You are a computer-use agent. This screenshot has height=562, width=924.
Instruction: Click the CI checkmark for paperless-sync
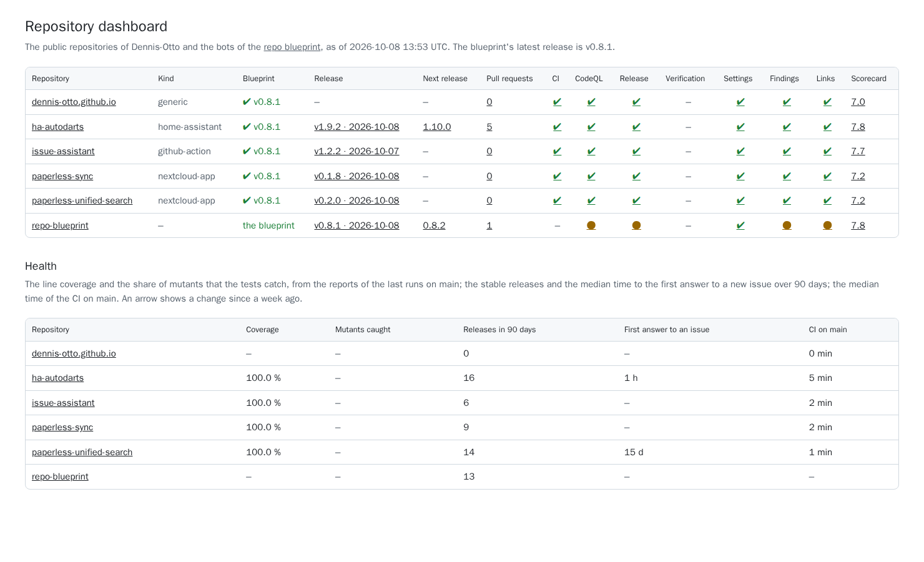point(557,176)
